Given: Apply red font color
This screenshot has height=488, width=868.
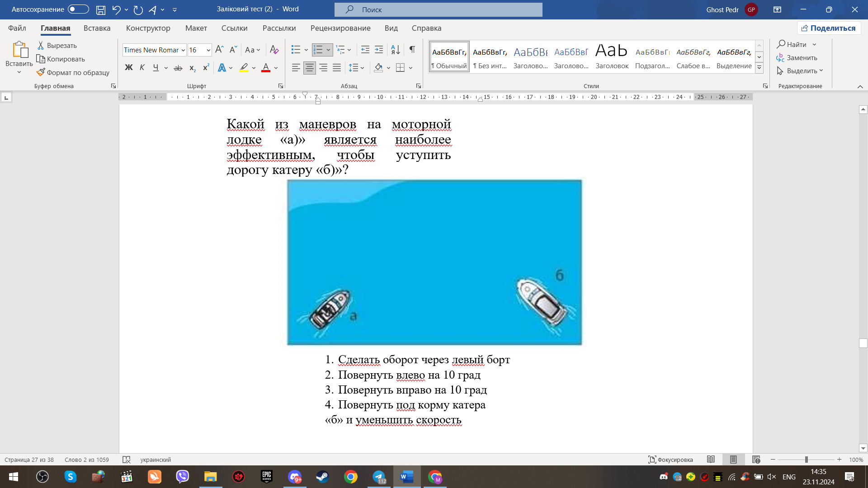Looking at the screenshot, I should coord(266,68).
